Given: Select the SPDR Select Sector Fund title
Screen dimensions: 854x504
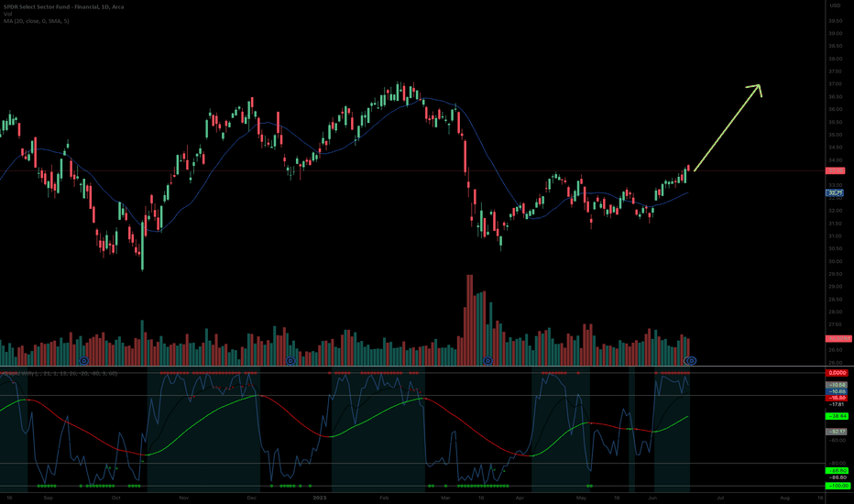Looking at the screenshot, I should coord(64,6).
